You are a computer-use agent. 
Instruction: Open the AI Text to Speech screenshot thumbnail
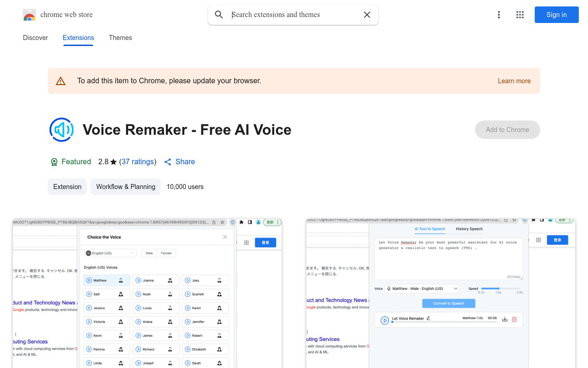pos(441,293)
